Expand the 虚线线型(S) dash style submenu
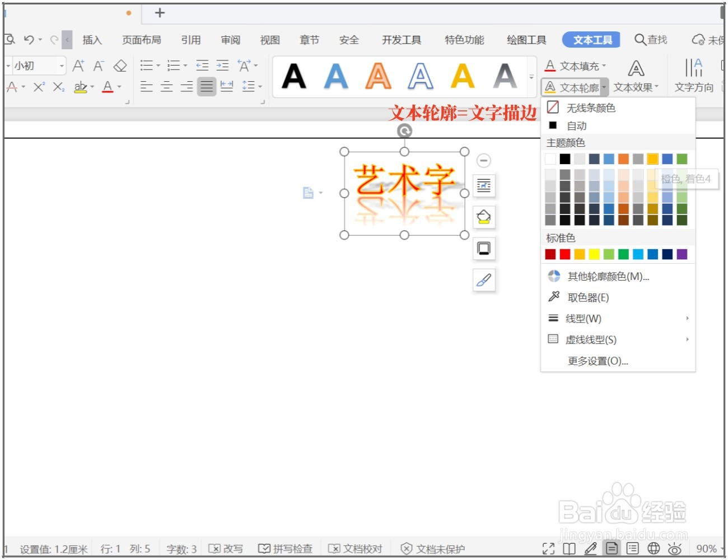Viewport: 728px width, 560px height. coord(618,339)
